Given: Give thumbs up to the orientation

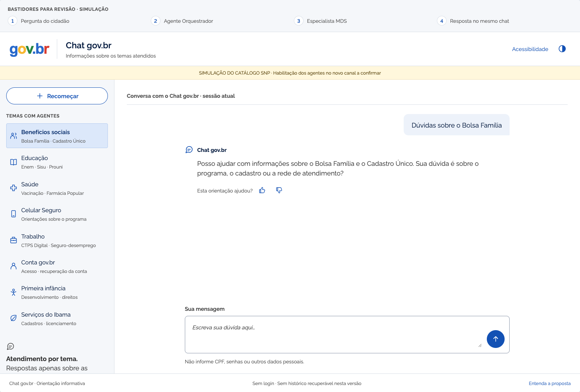Looking at the screenshot, I should tap(262, 190).
